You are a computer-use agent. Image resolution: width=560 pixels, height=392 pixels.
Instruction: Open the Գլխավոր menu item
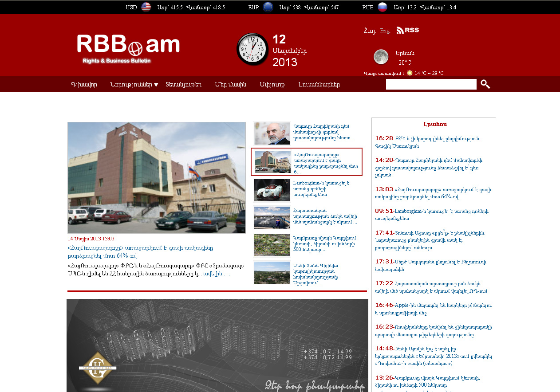click(x=84, y=85)
